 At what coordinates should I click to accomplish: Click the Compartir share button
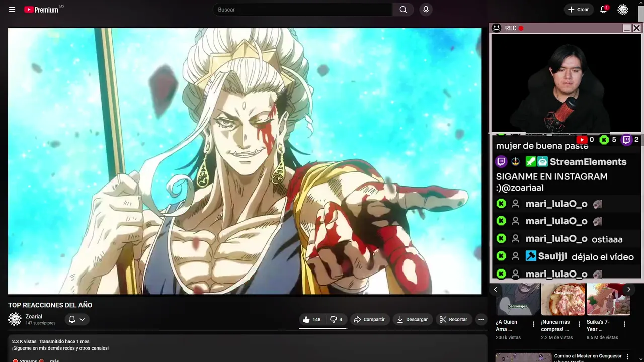click(x=369, y=319)
